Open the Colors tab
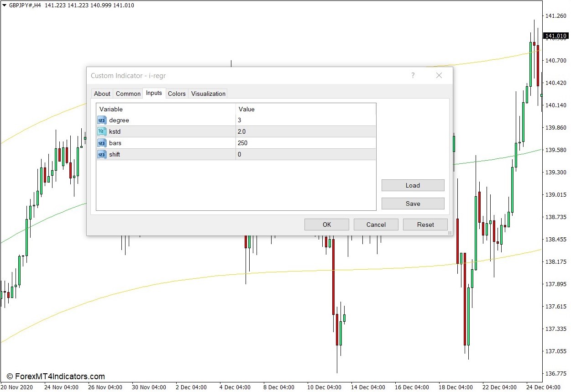571x392 pixels. 177,94
